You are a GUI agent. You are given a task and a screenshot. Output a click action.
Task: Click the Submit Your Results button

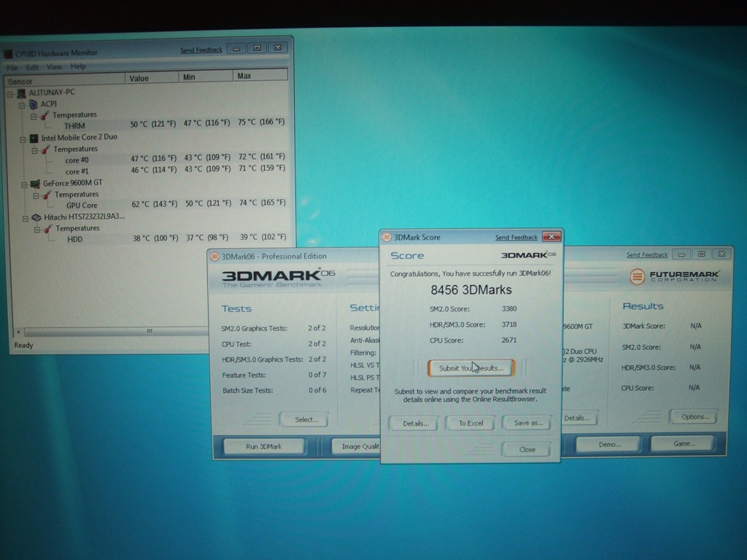[x=471, y=368]
